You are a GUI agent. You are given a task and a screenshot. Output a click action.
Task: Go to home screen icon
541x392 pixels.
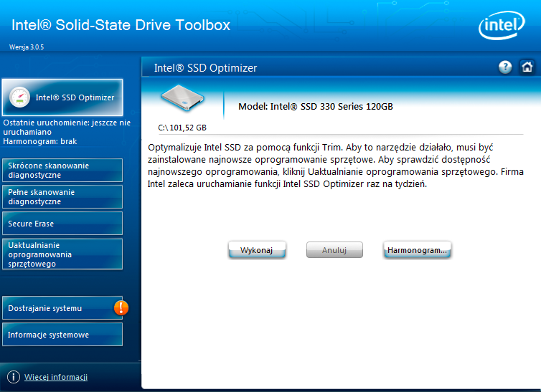pos(527,67)
